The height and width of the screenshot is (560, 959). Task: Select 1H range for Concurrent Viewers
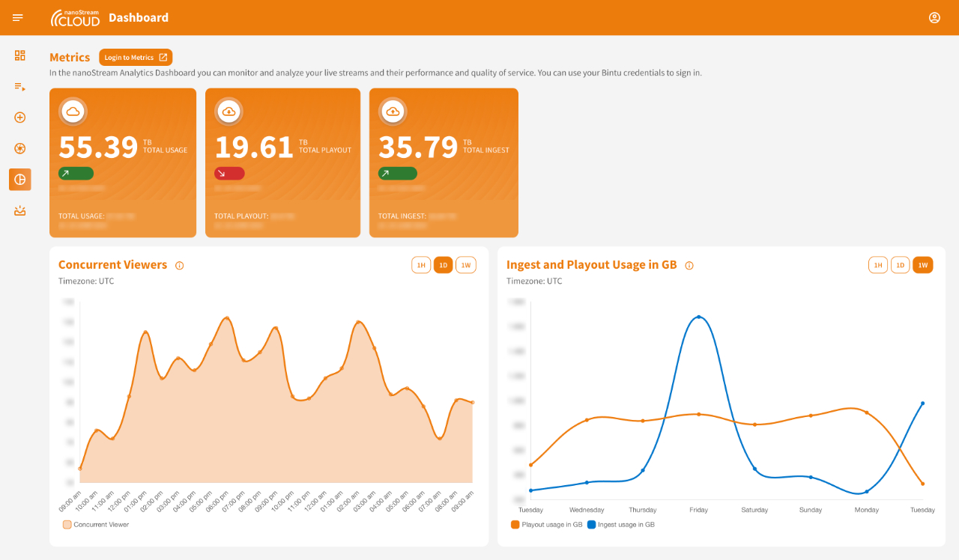[x=421, y=265]
